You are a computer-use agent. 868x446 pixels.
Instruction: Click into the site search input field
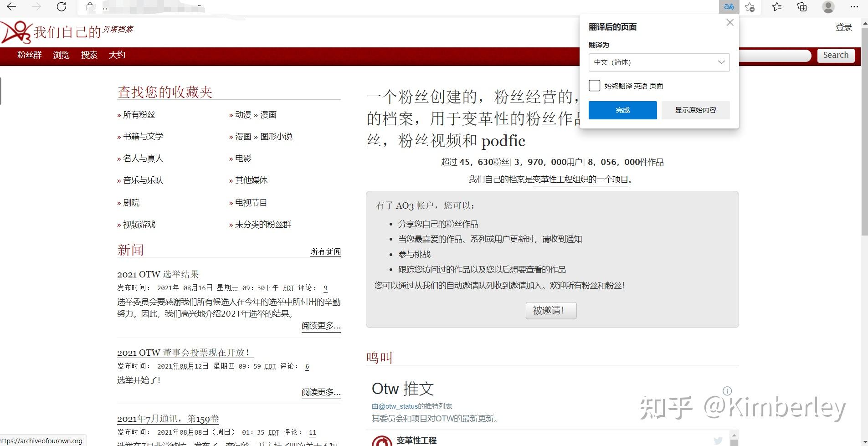coord(775,56)
